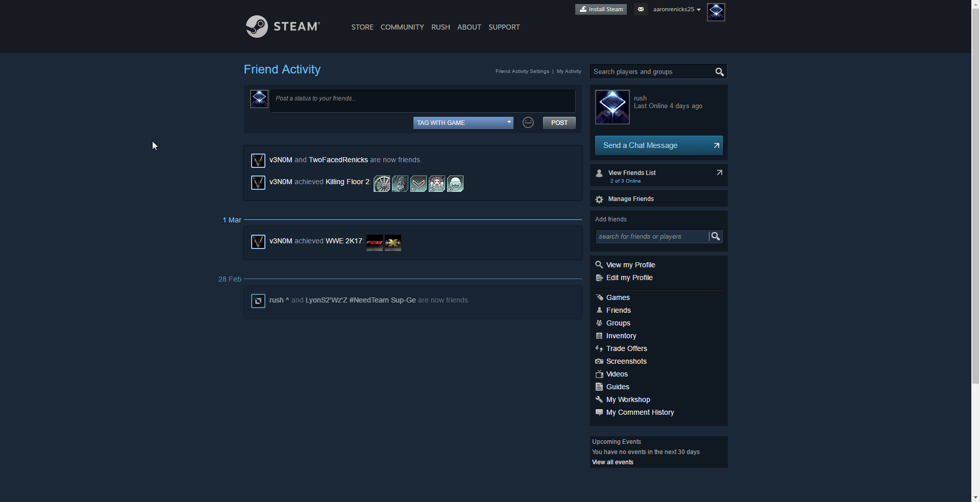Click the View Friends List text
980x502 pixels.
coord(632,173)
